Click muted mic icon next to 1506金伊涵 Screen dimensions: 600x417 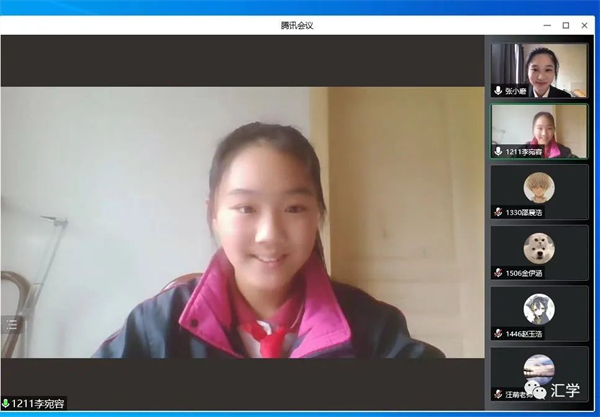click(498, 273)
